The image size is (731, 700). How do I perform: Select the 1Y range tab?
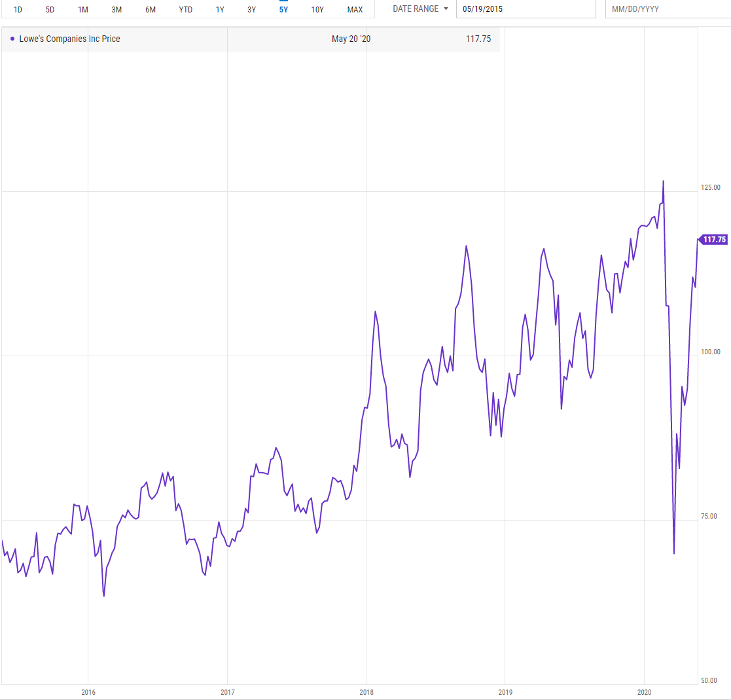(220, 9)
